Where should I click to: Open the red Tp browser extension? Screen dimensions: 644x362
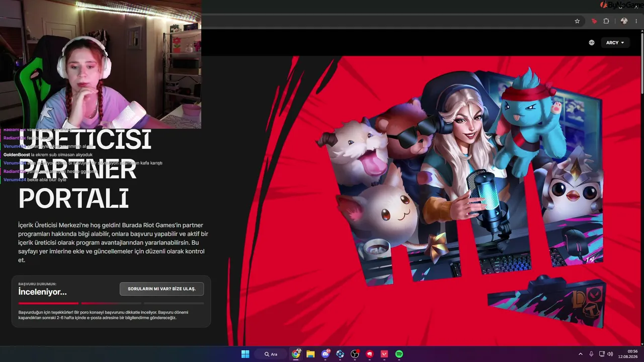pyautogui.click(x=594, y=21)
